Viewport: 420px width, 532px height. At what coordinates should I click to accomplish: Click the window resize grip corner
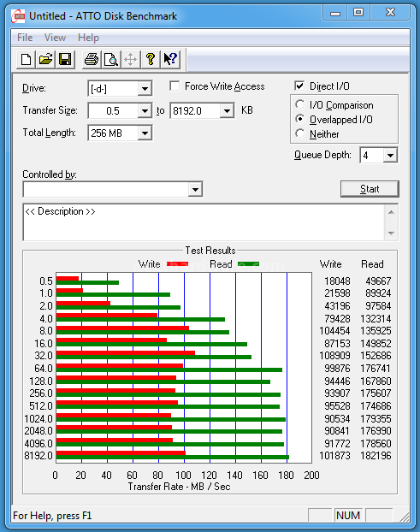tap(404, 516)
